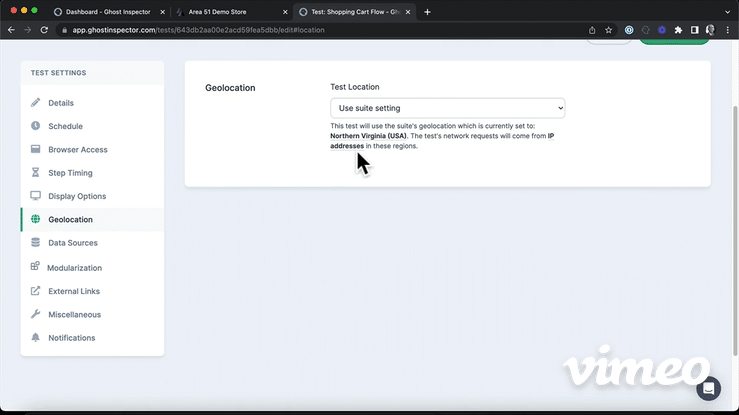Open the External Links settings section

click(92, 291)
